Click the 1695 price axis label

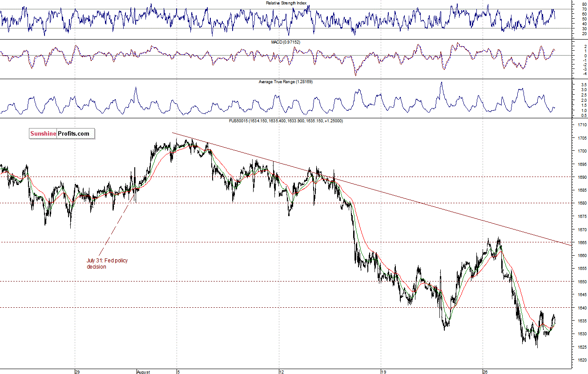pos(582,164)
